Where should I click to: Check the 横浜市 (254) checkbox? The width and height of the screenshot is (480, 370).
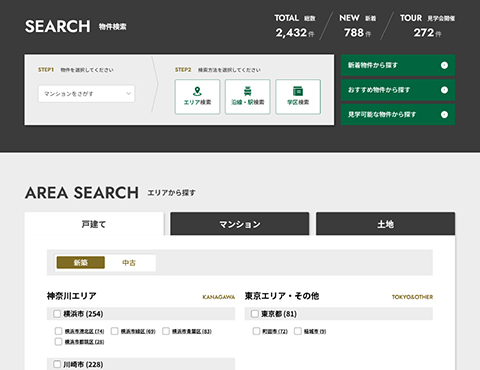[x=57, y=314]
